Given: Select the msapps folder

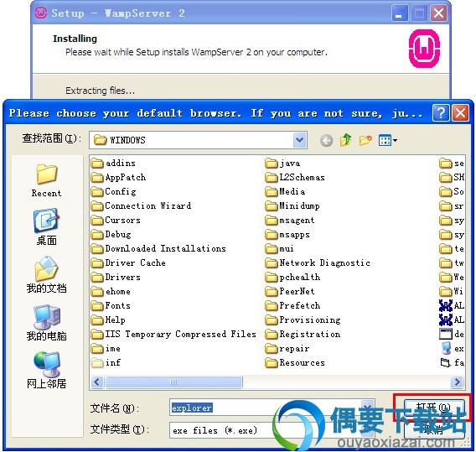Looking at the screenshot, I should 287,235.
